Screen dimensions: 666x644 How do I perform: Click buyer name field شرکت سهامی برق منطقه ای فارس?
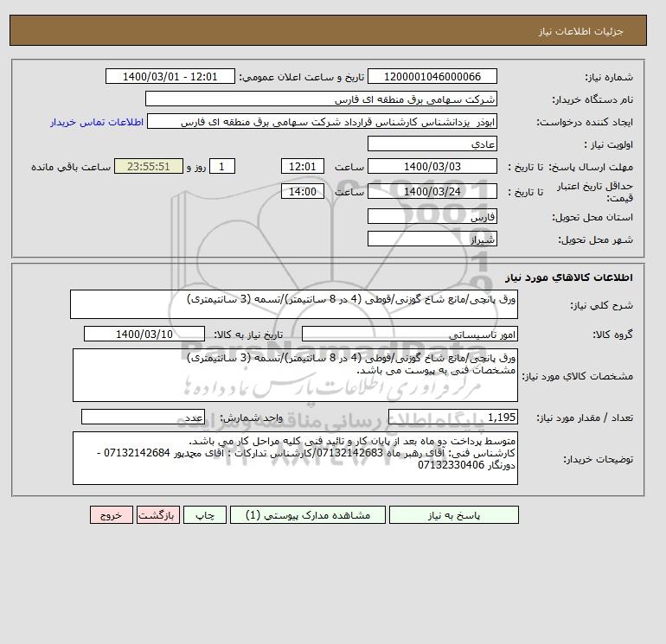pos(321,99)
